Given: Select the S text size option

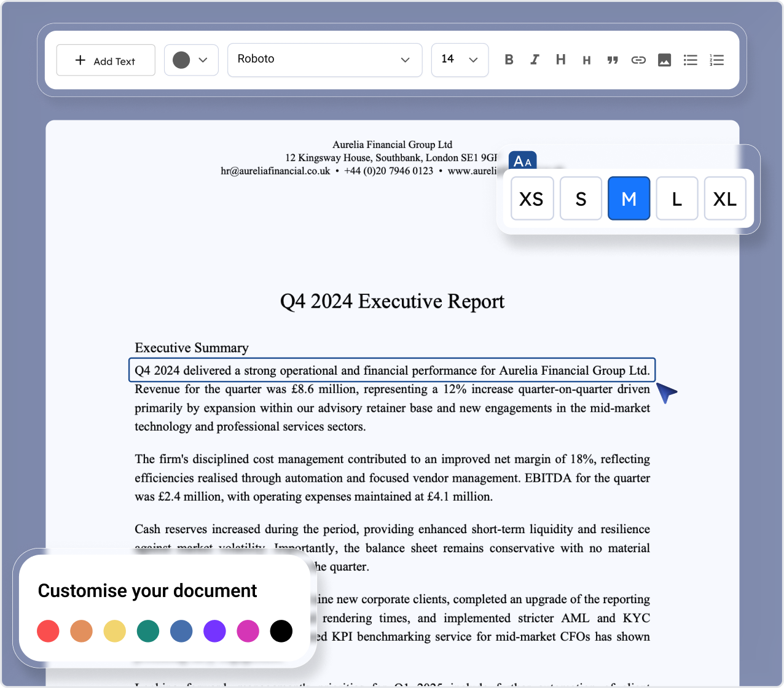Looking at the screenshot, I should click(x=581, y=198).
